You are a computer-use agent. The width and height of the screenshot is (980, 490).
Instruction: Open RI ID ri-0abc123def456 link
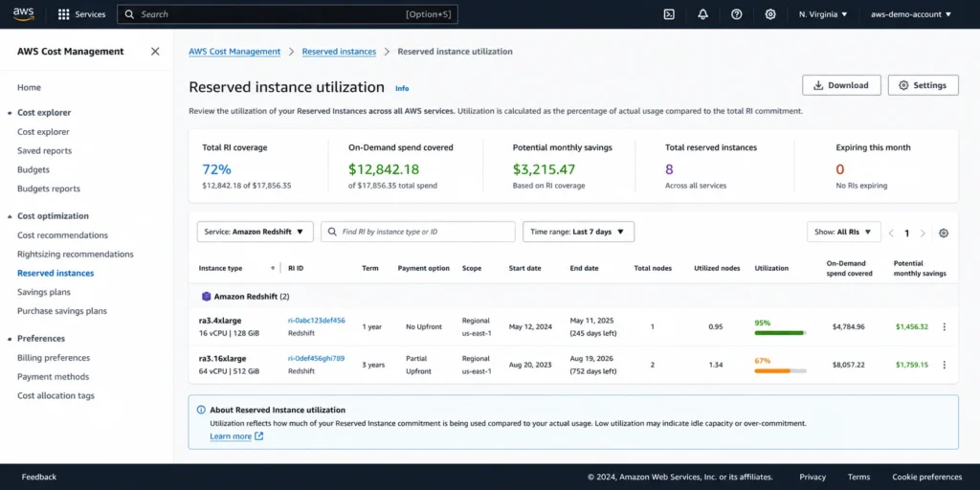[316, 321]
